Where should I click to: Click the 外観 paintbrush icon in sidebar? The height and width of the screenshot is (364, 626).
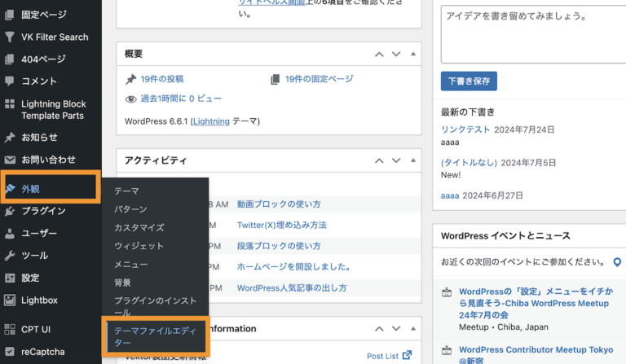tap(10, 189)
